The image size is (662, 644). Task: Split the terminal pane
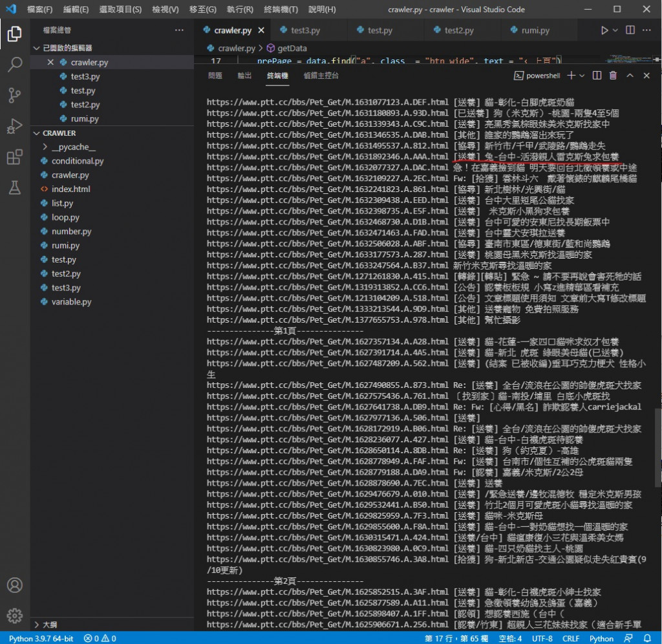pyautogui.click(x=597, y=76)
